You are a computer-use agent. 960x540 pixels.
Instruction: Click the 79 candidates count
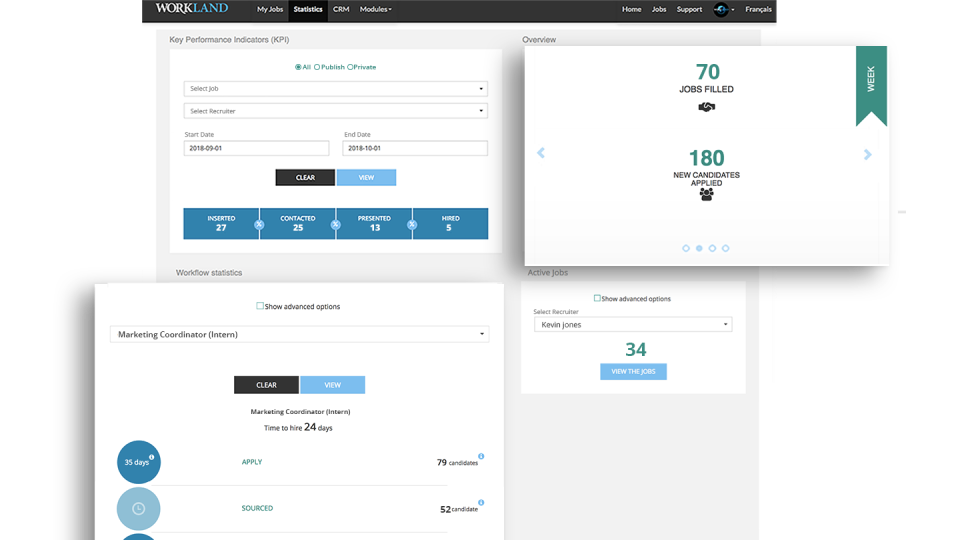click(x=457, y=463)
